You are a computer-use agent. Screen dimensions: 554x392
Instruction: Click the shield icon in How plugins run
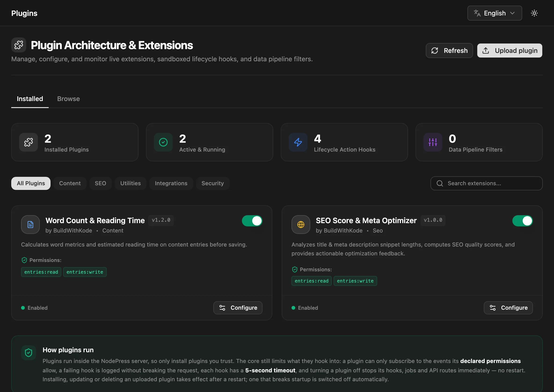29,353
